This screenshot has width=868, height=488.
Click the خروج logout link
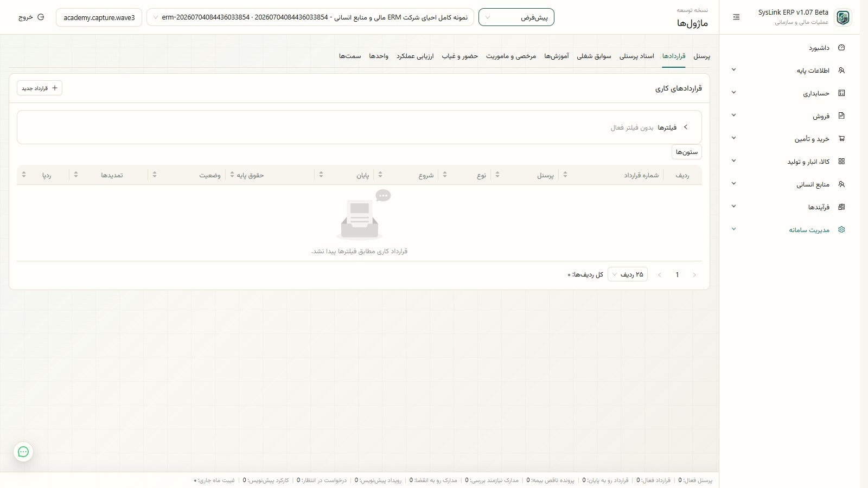pyautogui.click(x=31, y=17)
